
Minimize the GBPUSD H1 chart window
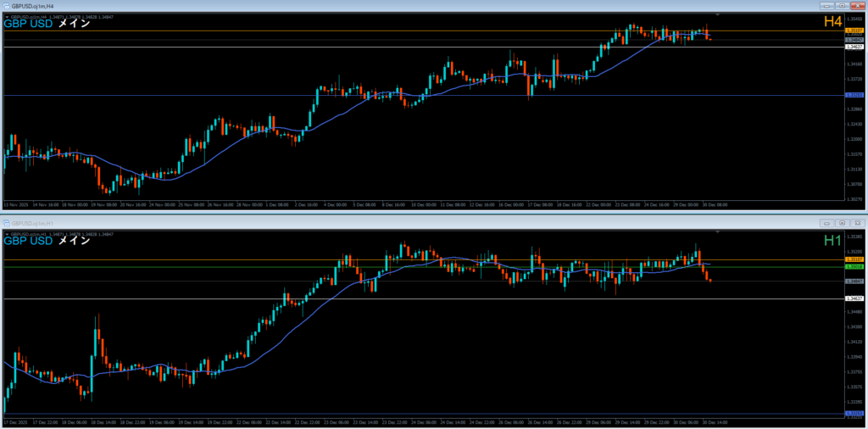pyautogui.click(x=827, y=223)
